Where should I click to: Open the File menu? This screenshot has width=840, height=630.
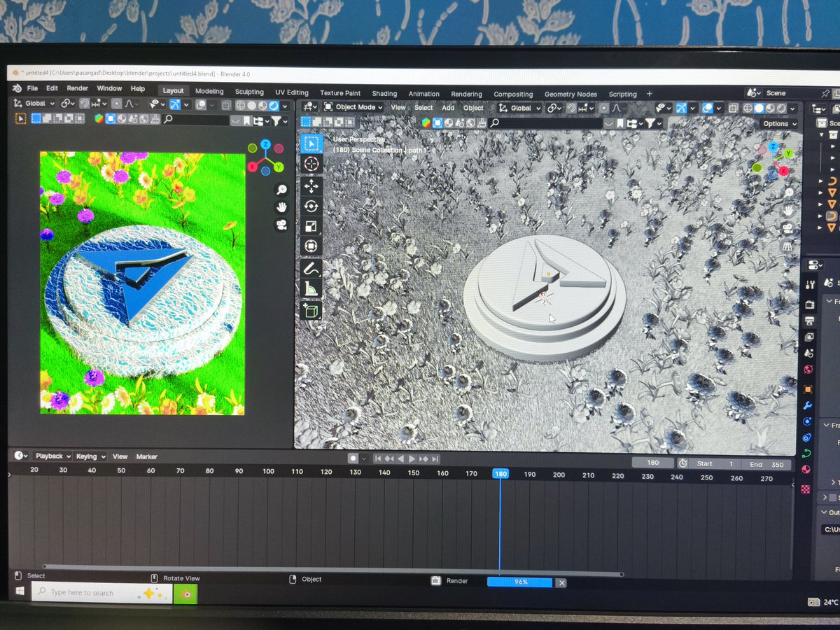click(32, 88)
